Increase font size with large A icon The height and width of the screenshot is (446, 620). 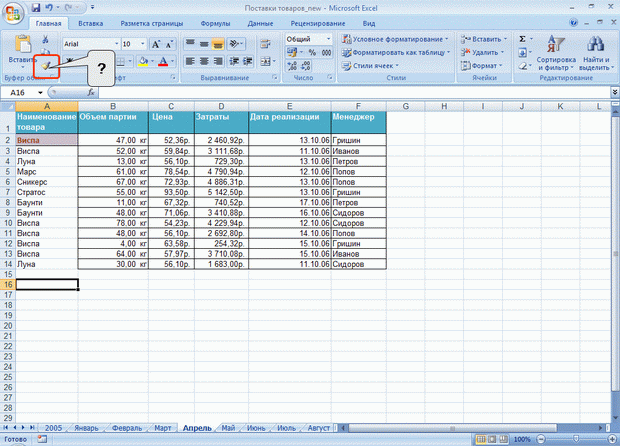pos(156,44)
